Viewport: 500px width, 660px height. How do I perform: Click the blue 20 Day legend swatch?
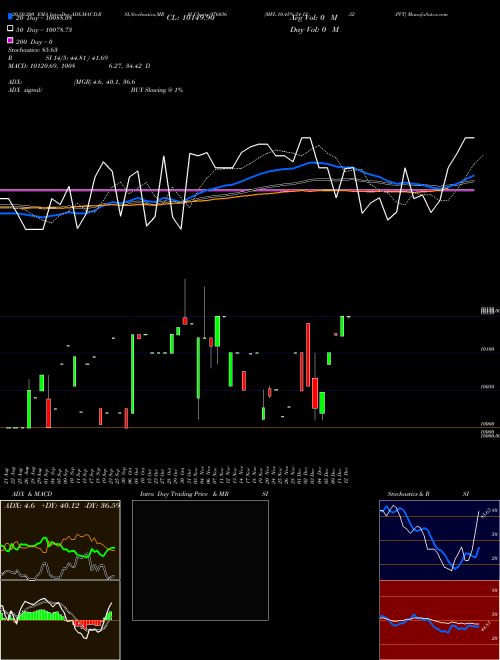pyautogui.click(x=10, y=17)
